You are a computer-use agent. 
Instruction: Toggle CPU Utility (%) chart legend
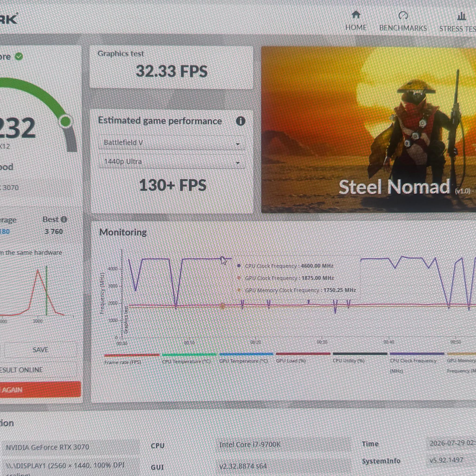(360, 357)
